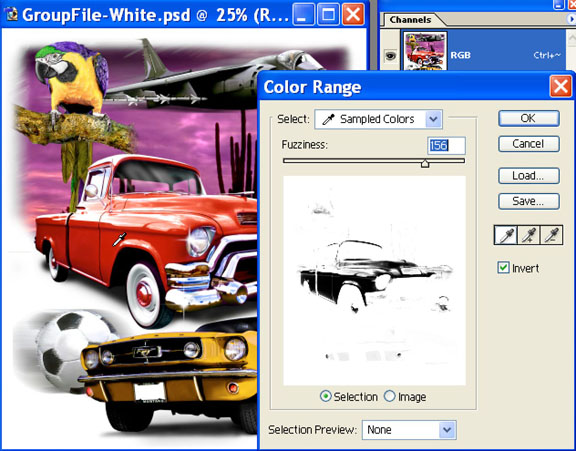Select the Image radio button
Viewport: 576px width, 451px height.
[x=389, y=396]
